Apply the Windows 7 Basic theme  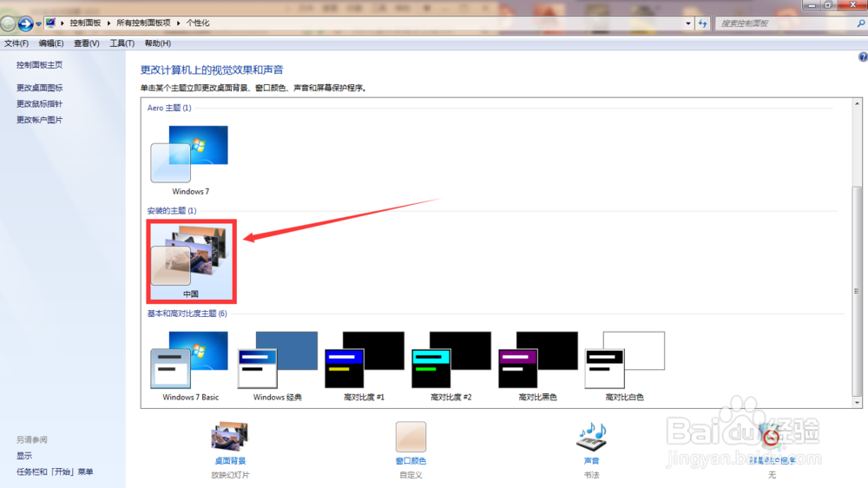[190, 366]
